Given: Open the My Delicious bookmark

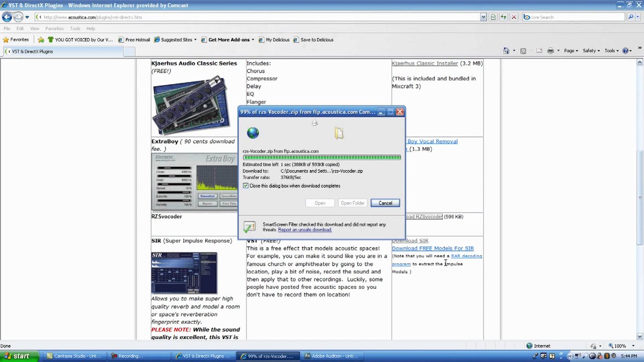Looking at the screenshot, I should tap(274, 40).
